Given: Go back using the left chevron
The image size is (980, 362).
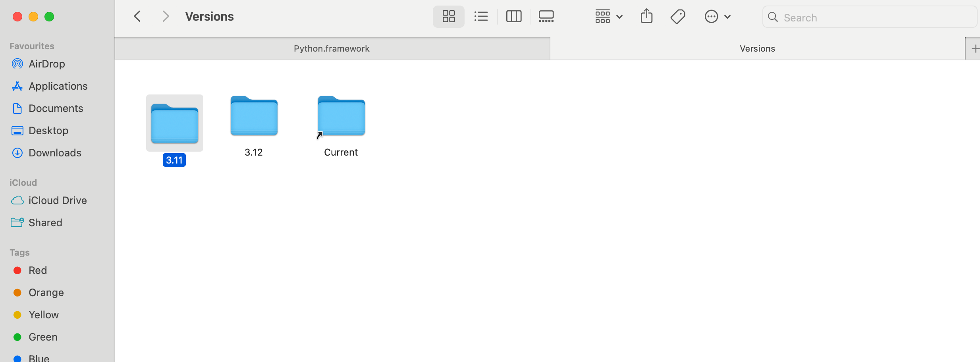Looking at the screenshot, I should coord(137,17).
